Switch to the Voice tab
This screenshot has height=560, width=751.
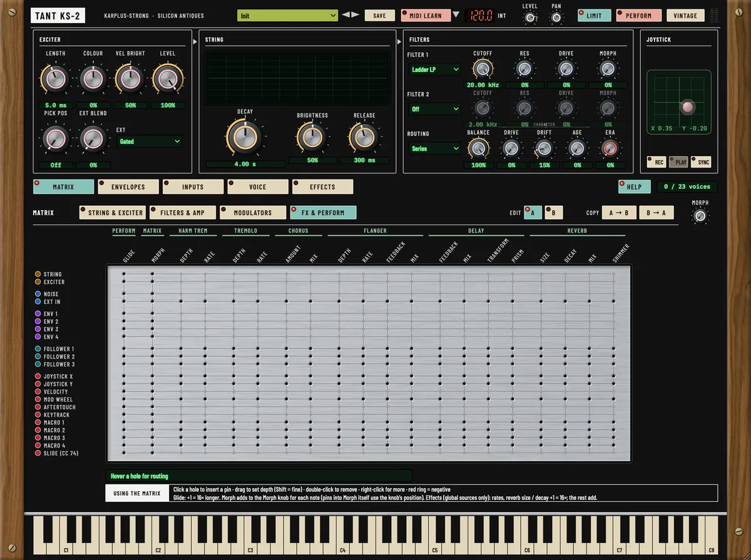[x=258, y=186]
